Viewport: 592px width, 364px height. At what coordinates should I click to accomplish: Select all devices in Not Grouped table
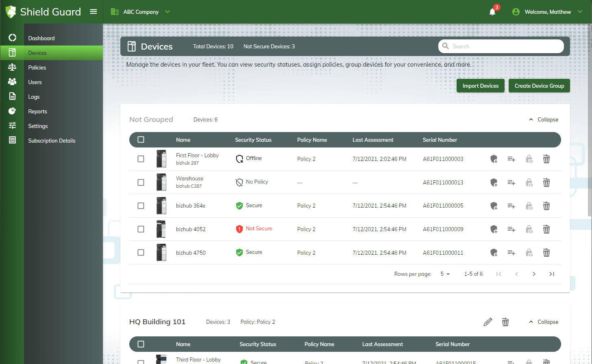pyautogui.click(x=141, y=140)
